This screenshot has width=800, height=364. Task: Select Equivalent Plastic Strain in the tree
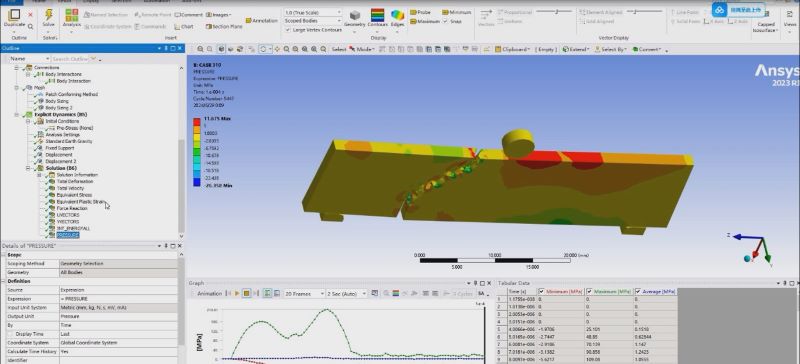[x=80, y=202]
